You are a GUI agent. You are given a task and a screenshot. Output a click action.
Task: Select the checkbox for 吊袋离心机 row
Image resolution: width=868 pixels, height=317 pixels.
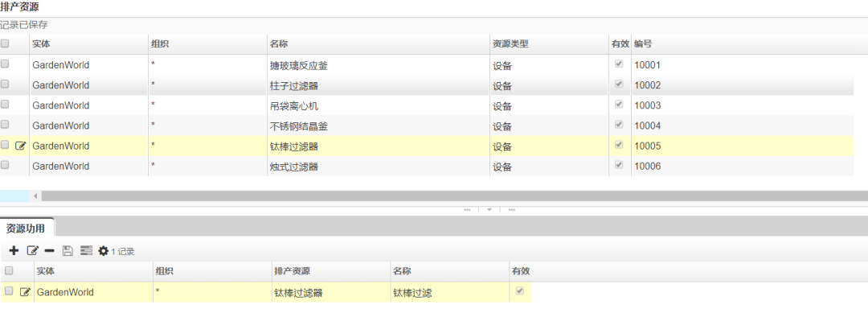pos(5,104)
